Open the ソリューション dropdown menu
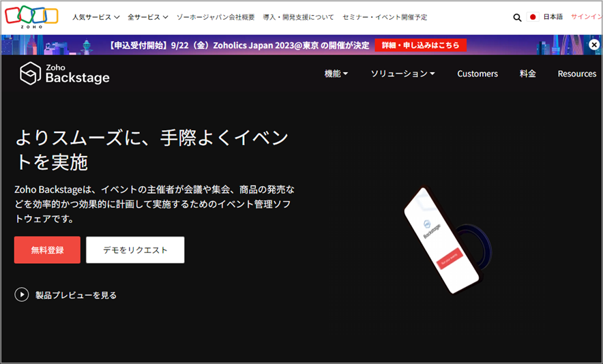 [402, 74]
